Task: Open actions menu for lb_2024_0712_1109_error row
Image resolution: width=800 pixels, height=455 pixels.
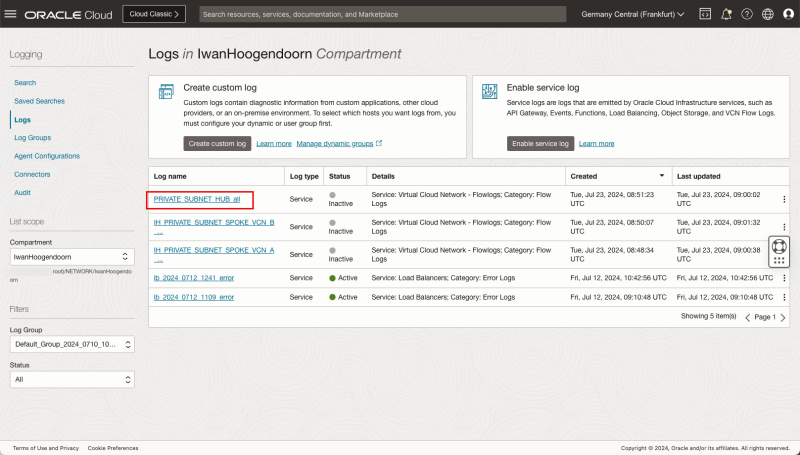Action: (x=783, y=297)
